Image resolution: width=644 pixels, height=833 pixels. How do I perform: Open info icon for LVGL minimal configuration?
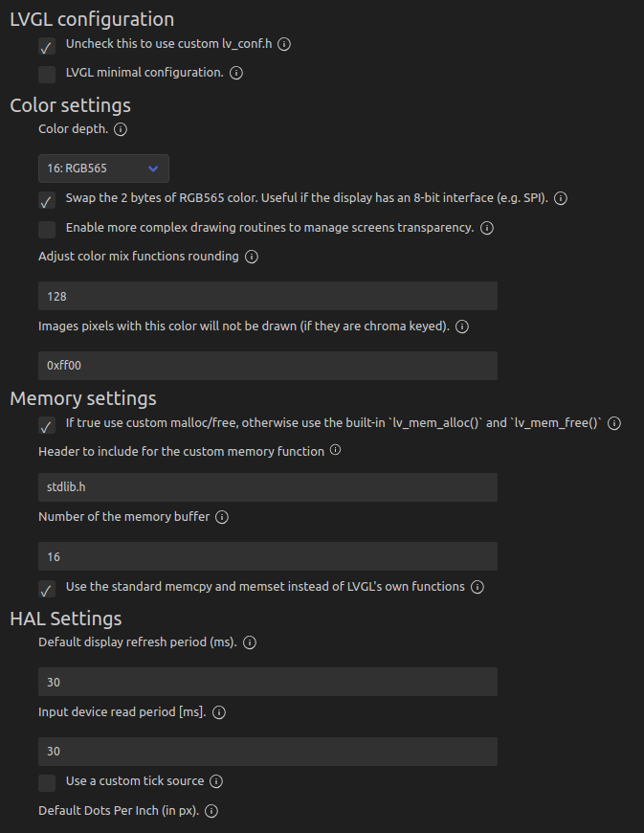(236, 73)
